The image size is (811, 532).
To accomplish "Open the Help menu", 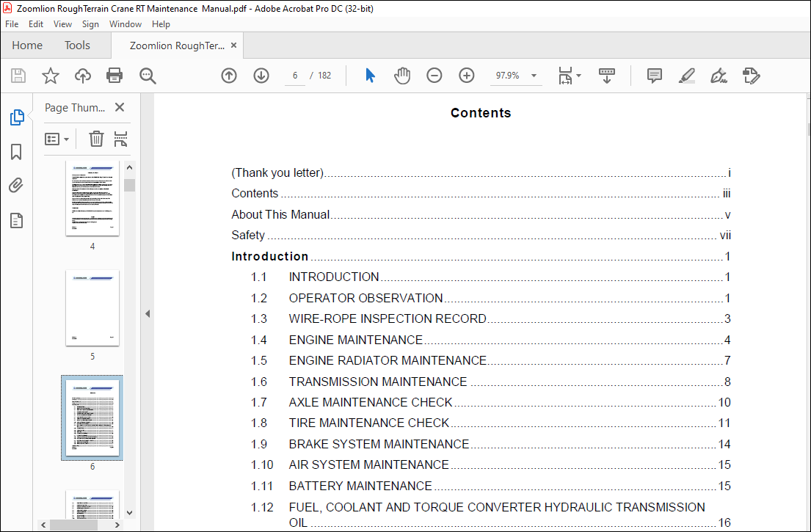I will click(161, 23).
